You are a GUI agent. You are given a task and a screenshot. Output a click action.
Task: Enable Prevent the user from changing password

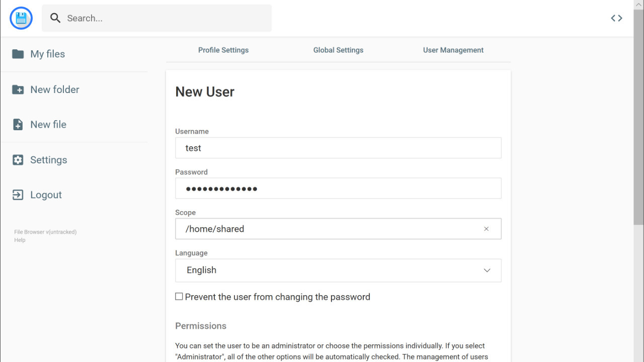click(179, 297)
